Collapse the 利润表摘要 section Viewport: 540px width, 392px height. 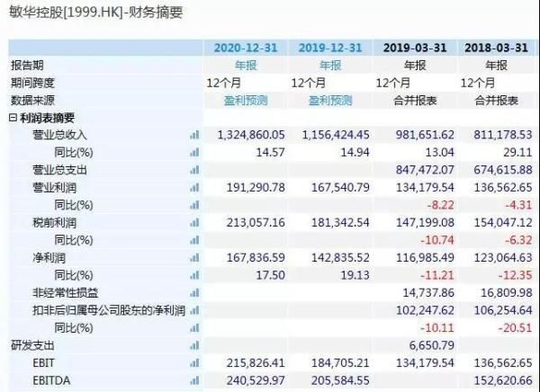13,118
